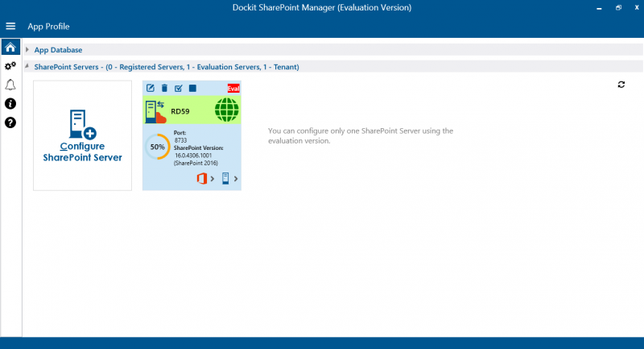Click the port value 8733
The height and width of the screenshot is (349, 644).
click(180, 140)
